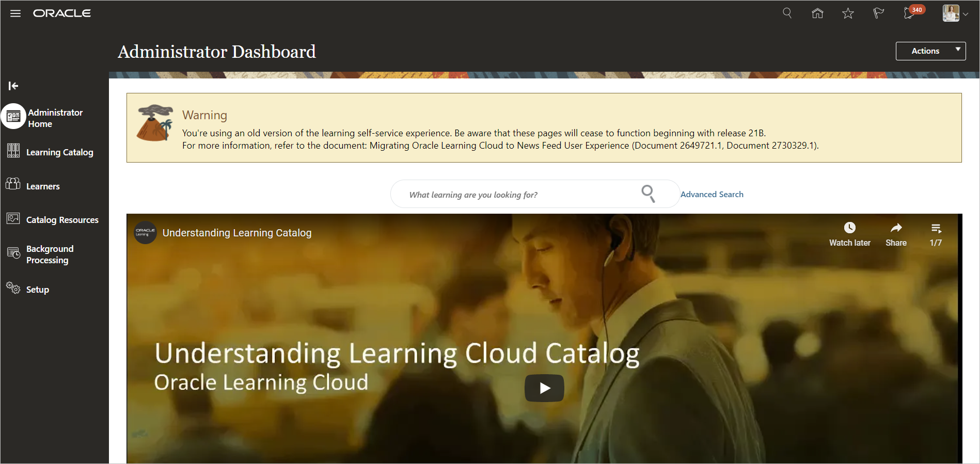Click the Watchlist flag icon
Viewport: 980px width, 464px height.
878,13
